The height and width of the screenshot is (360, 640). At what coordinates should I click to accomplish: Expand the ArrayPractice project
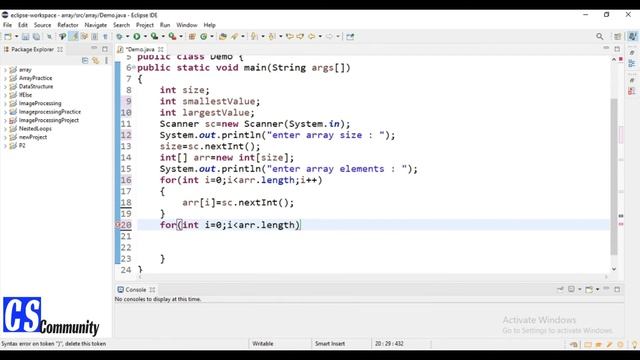click(5, 78)
